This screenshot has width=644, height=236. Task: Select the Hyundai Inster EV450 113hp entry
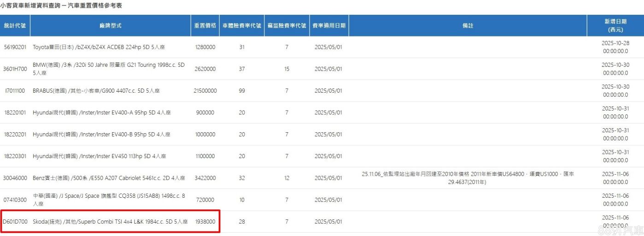click(100, 156)
